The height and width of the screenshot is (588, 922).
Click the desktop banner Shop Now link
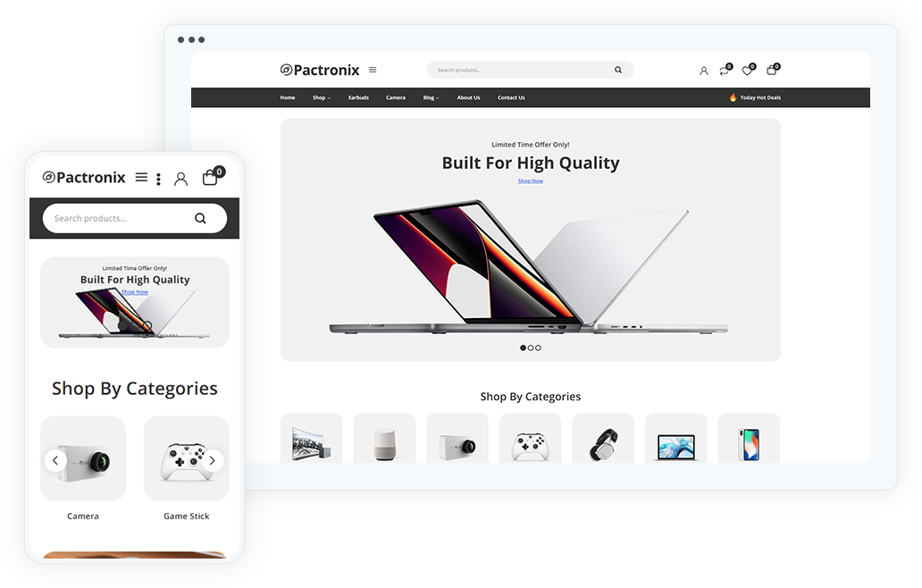click(531, 181)
